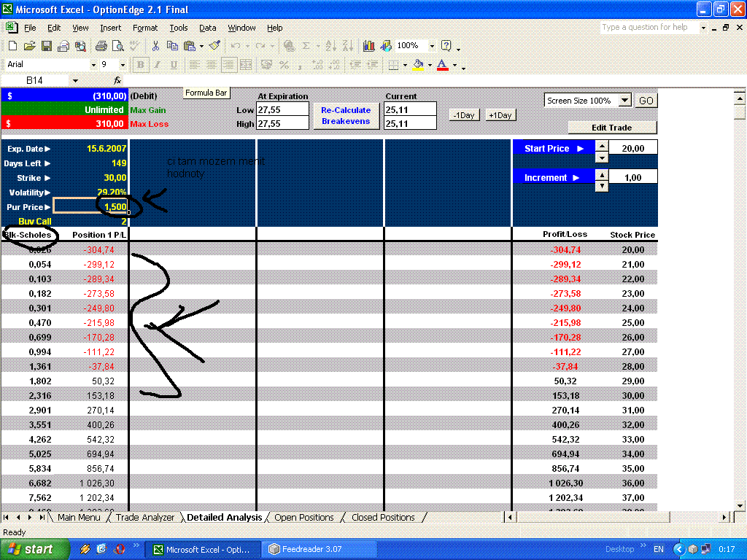Screen dimensions: 747x560
Task: Click Increase Indent icon
Action: click(373, 65)
